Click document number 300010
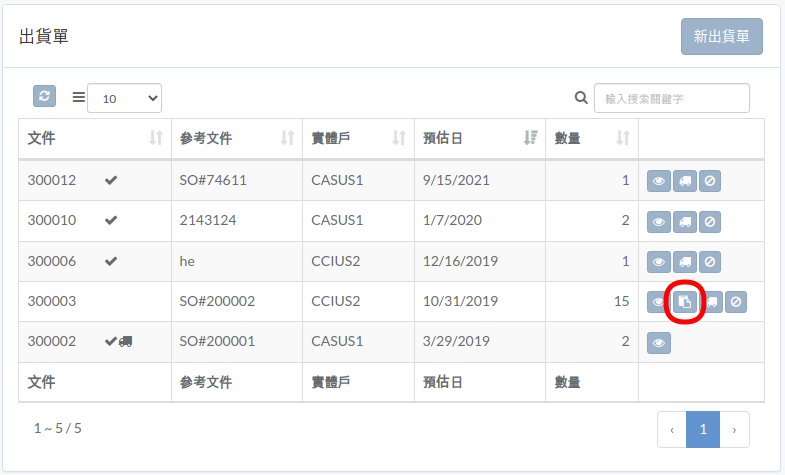Viewport: 785px width, 475px height. click(52, 220)
